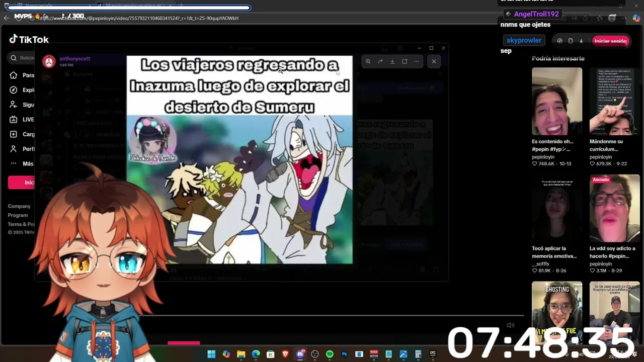Click the _sofffs author name

pyautogui.click(x=540, y=263)
